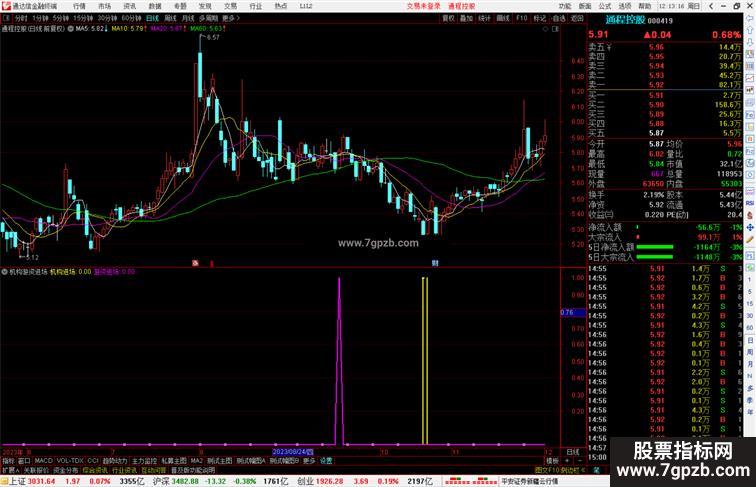The image size is (756, 487).
Task: Click the minus zoom button next to 模板
Action: (x=579, y=461)
